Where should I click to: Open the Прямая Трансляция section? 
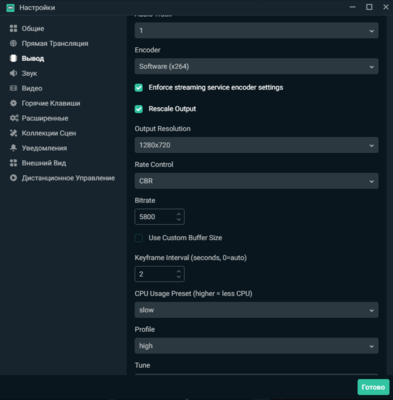point(55,44)
